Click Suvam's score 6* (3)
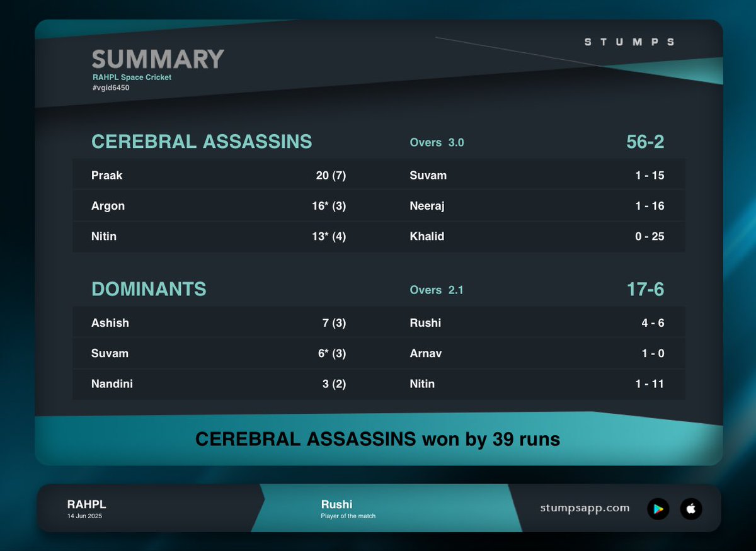 click(331, 353)
